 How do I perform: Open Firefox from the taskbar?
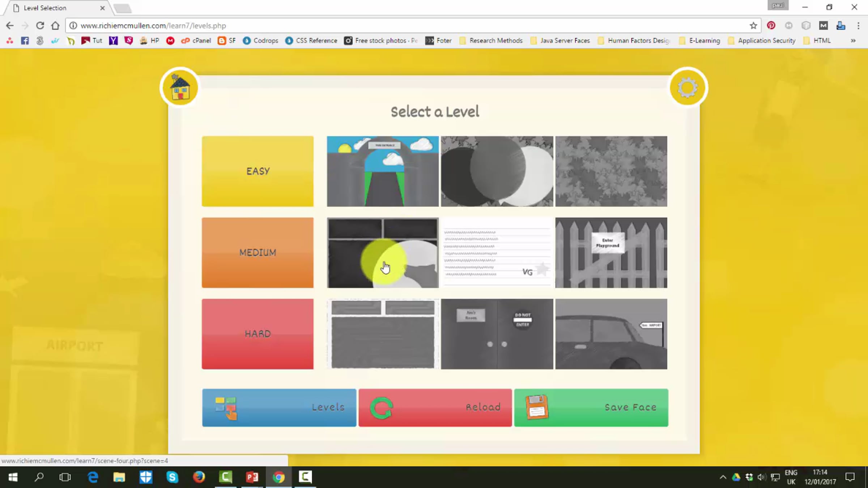click(199, 477)
